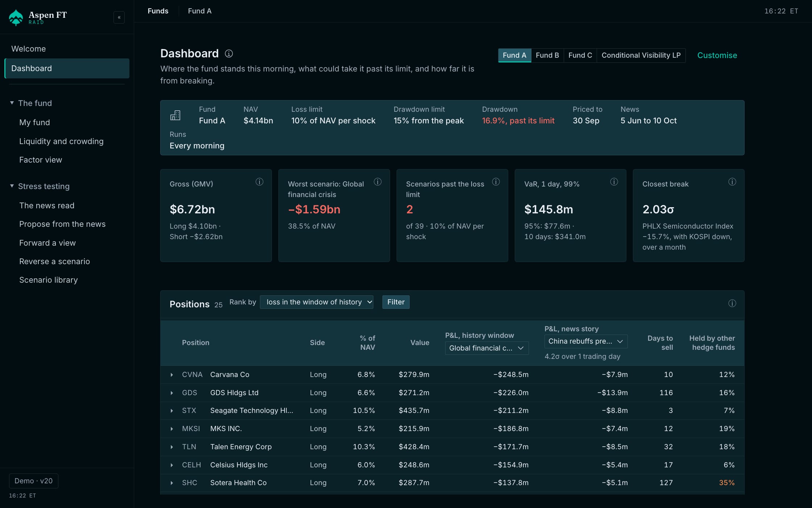Expand the STX Seagate Technology row
Screen dimensions: 812x508
172,411
